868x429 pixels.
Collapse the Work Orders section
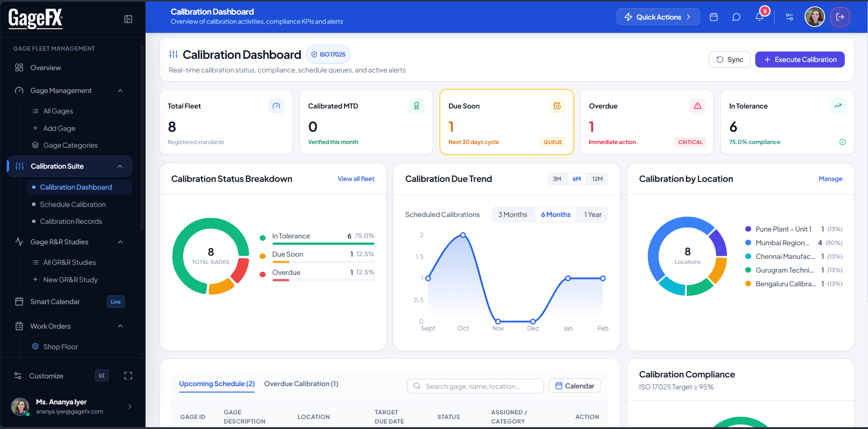(120, 326)
